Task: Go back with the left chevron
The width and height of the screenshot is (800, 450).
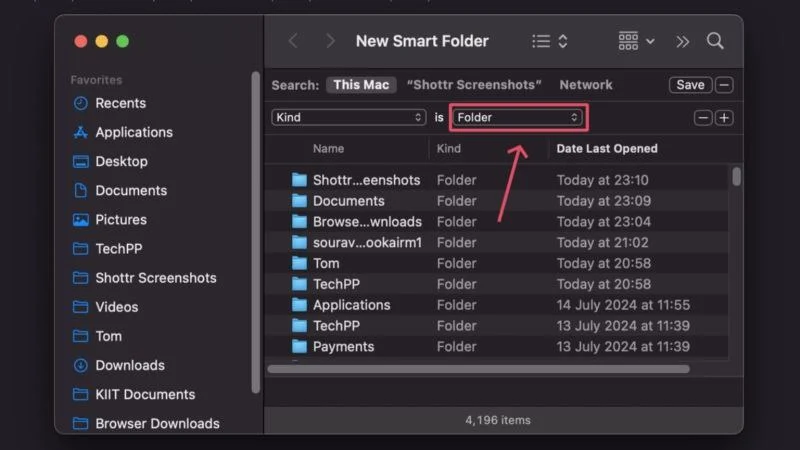Action: pos(293,41)
